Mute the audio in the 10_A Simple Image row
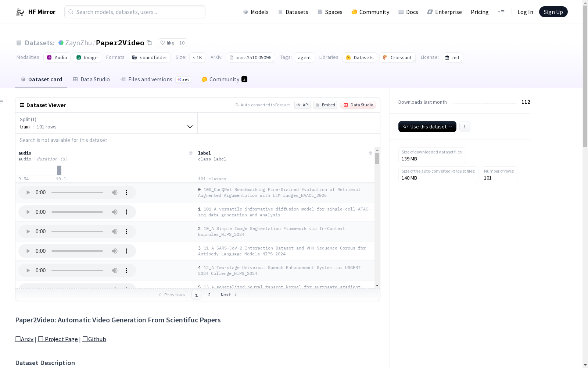 point(115,231)
